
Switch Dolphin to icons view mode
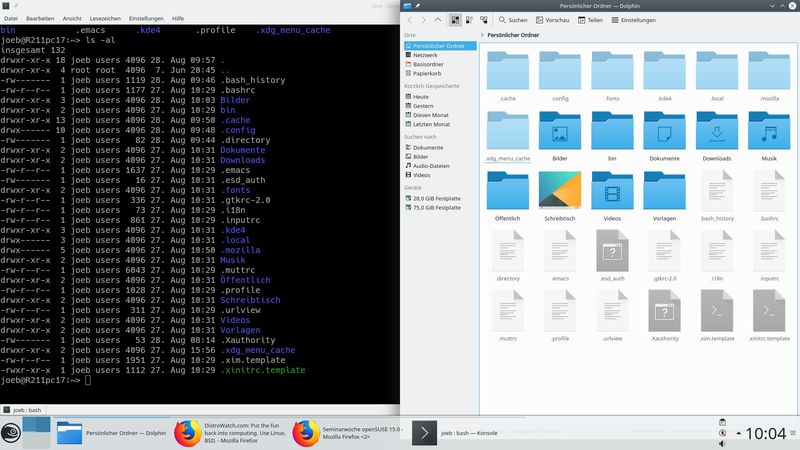pyautogui.click(x=455, y=20)
